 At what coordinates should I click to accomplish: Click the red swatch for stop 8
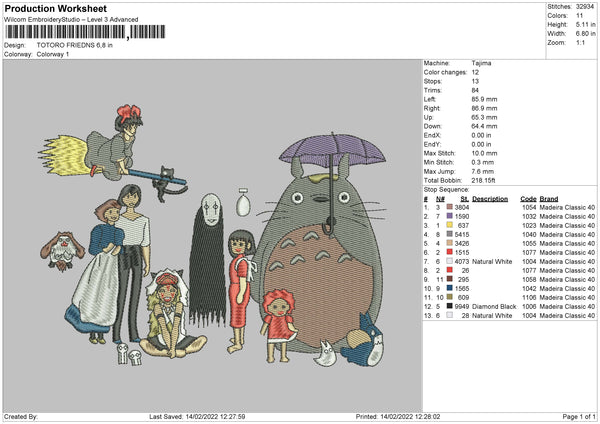(450, 270)
